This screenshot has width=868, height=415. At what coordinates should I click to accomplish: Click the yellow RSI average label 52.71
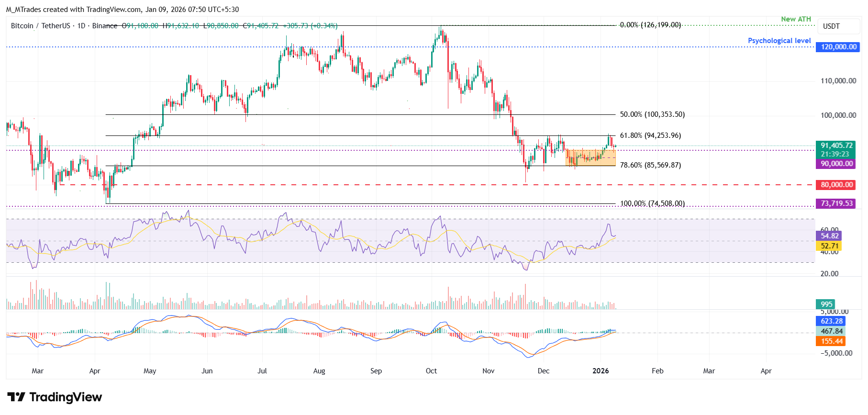[x=829, y=246]
